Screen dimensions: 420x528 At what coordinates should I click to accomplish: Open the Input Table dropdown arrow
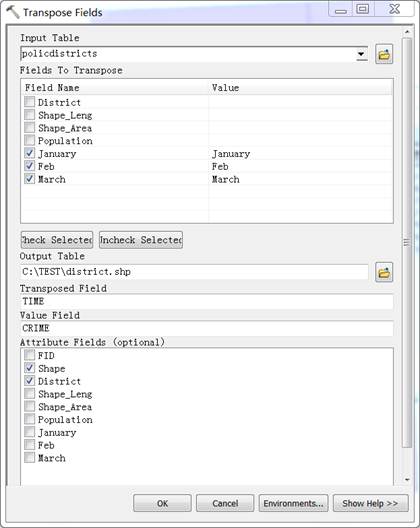[x=361, y=54]
